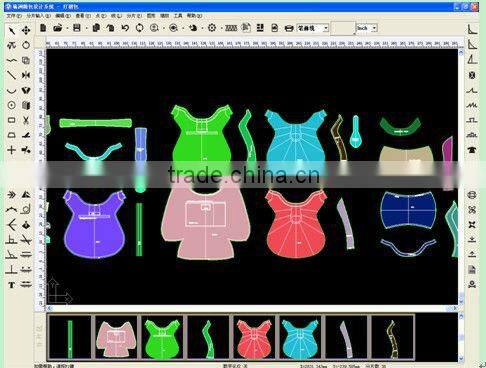Screen dimensions: 486x368
Task: Click the refresh redo circular arrows icon
Action: click(140, 28)
